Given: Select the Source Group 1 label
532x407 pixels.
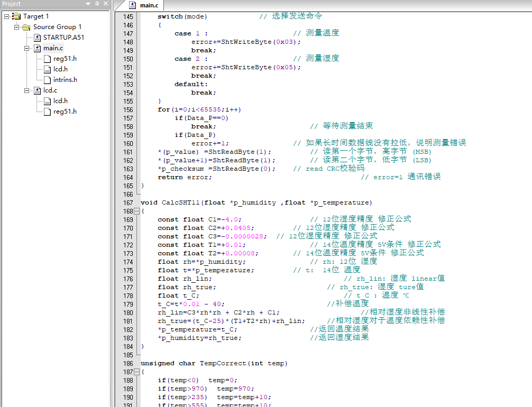Looking at the screenshot, I should pyautogui.click(x=57, y=27).
